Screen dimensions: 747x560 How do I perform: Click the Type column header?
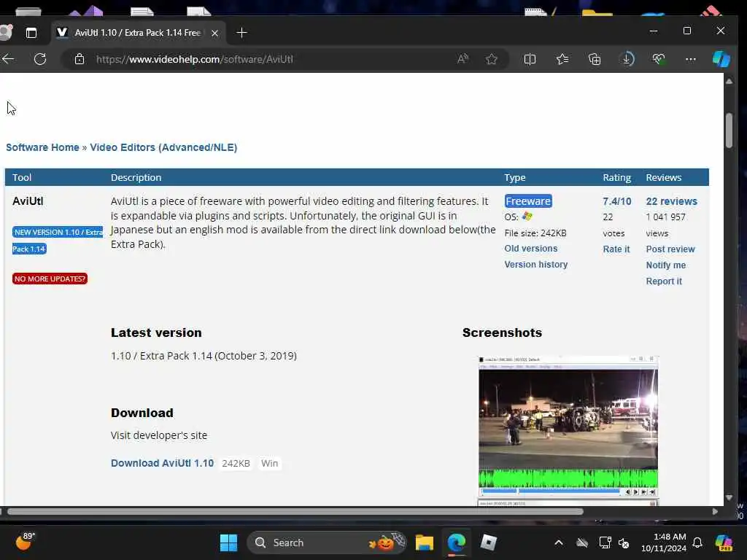click(x=515, y=178)
